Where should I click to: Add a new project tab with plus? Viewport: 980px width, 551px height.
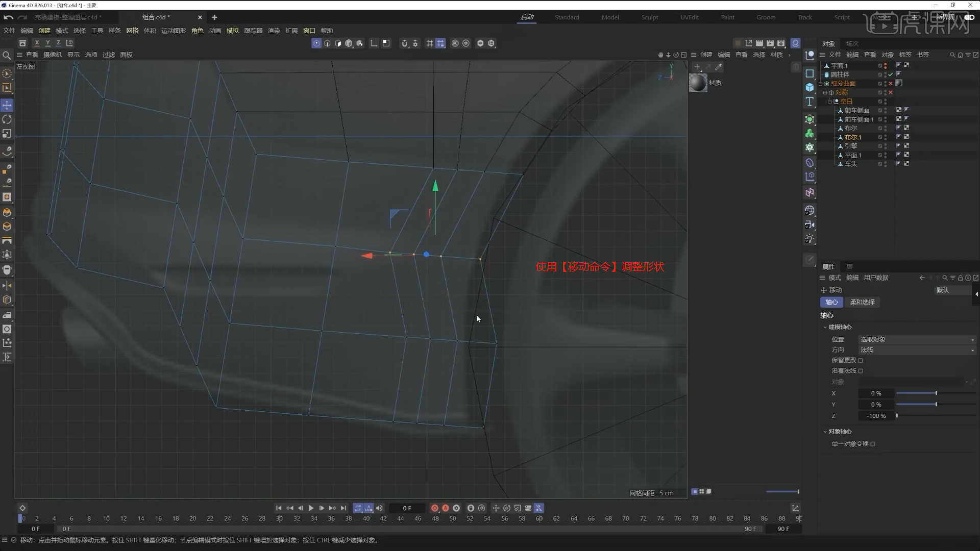[x=214, y=17]
